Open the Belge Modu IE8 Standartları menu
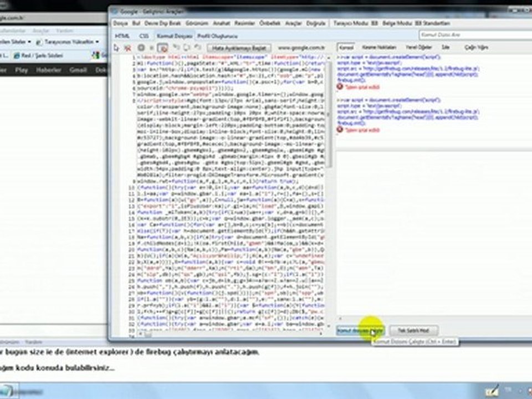 pos(416,23)
